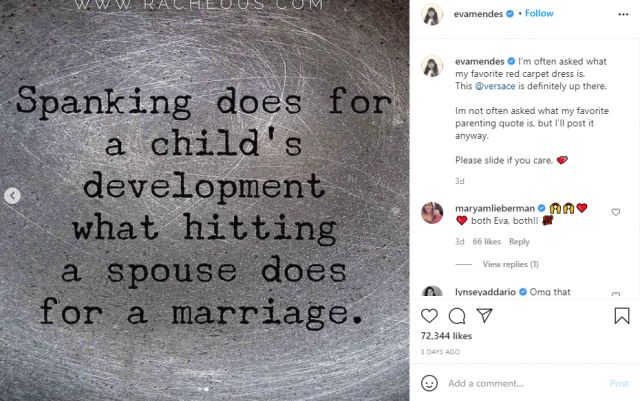This screenshot has width=640, height=401.
Task: Submit comment with Post button
Action: point(619,383)
